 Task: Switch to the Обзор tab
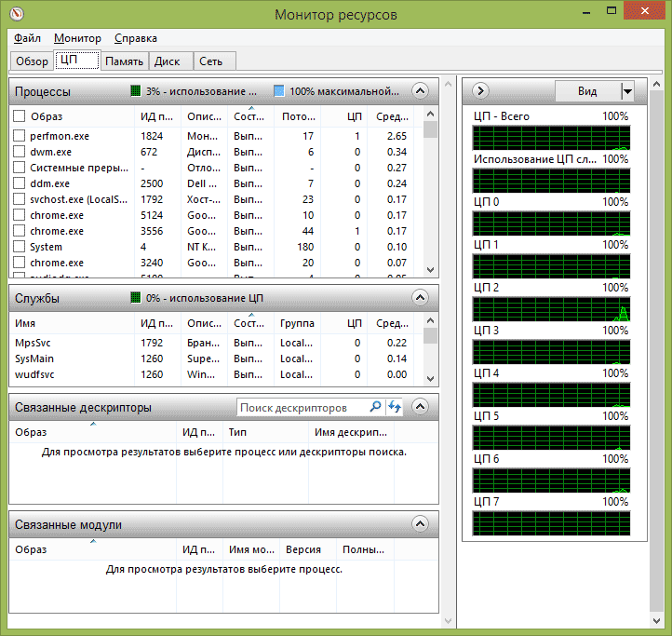pyautogui.click(x=33, y=61)
